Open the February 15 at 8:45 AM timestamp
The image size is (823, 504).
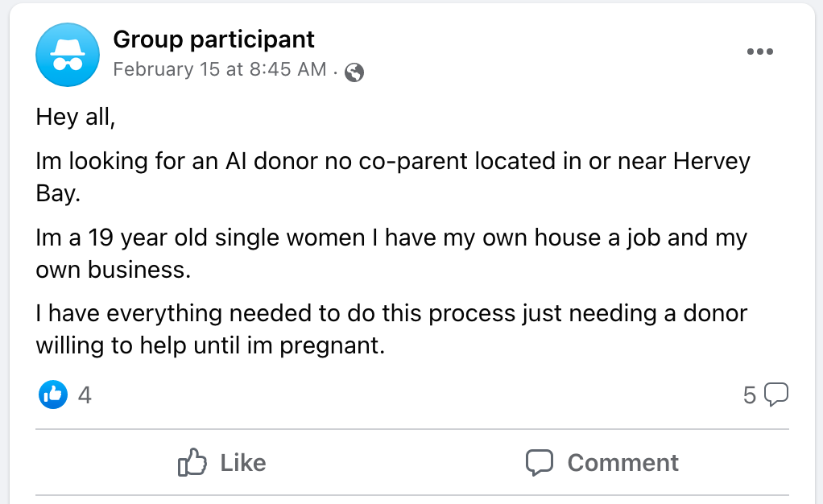tap(220, 69)
